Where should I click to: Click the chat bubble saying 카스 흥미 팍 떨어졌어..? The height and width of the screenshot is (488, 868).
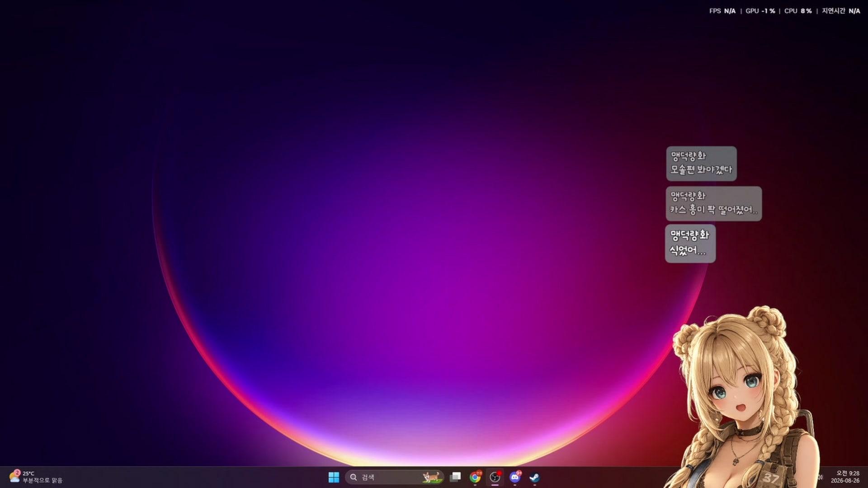(x=714, y=203)
